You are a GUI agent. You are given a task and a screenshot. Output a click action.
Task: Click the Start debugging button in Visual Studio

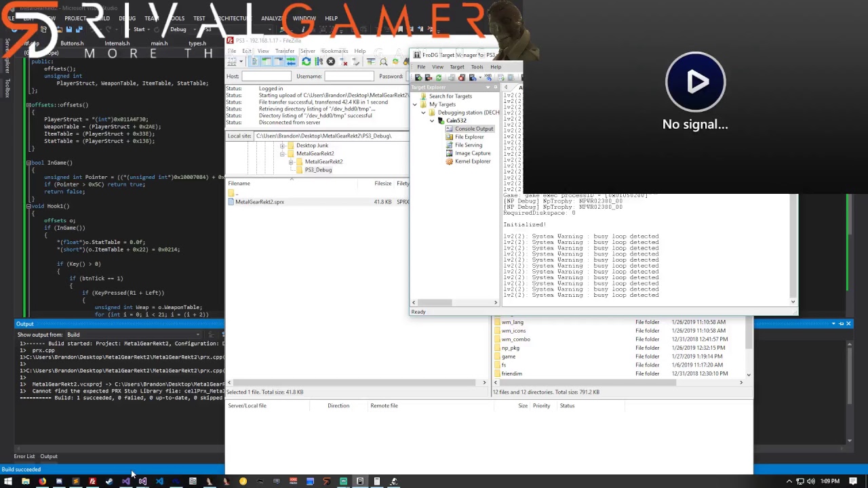(138, 30)
